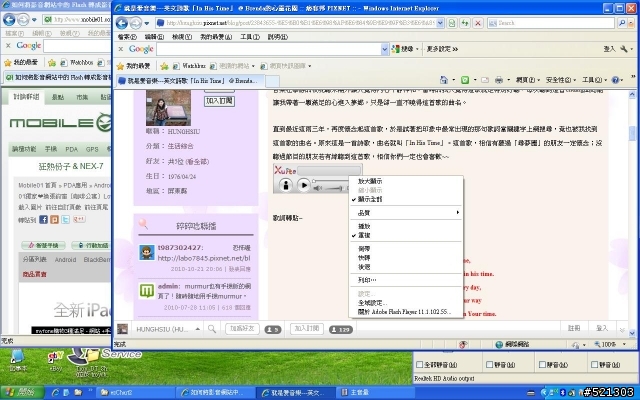Open the 編輯(E) edit menu

point(154,37)
